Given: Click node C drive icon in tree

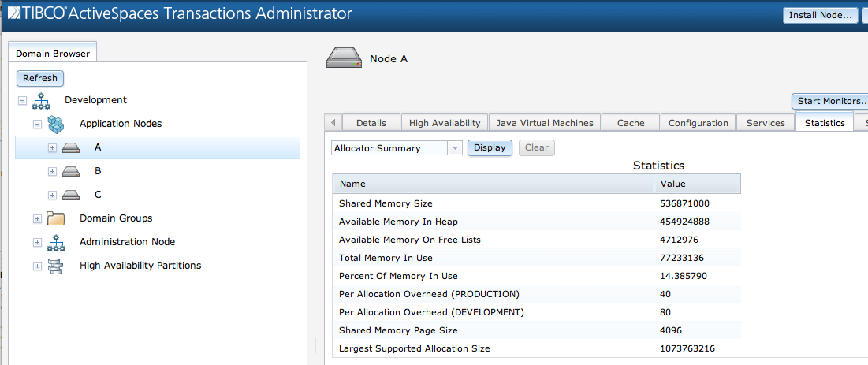Looking at the screenshot, I should tap(71, 196).
